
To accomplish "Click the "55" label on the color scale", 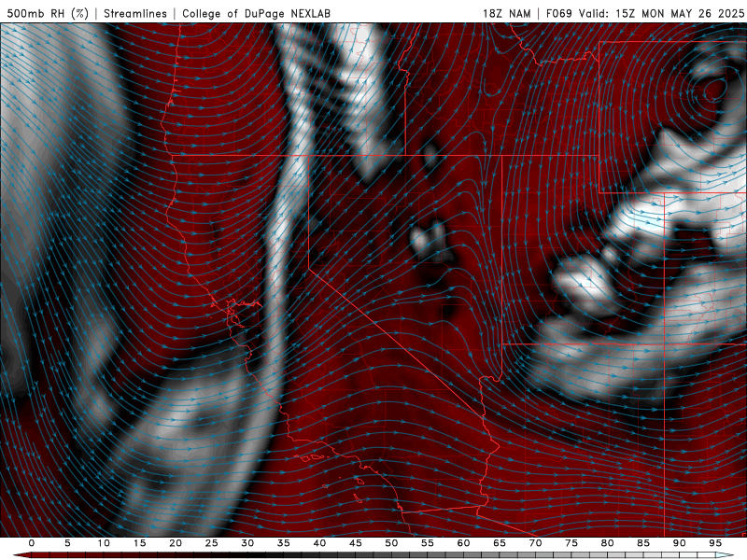I will (428, 543).
